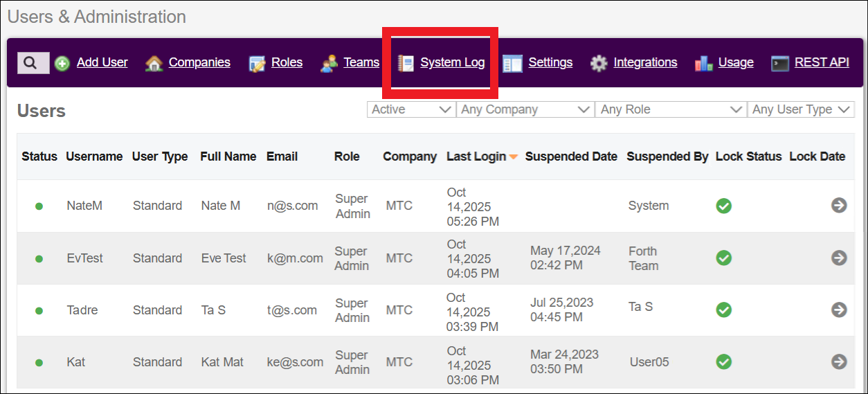868x394 pixels.
Task: Sort by Role column header
Action: (347, 156)
